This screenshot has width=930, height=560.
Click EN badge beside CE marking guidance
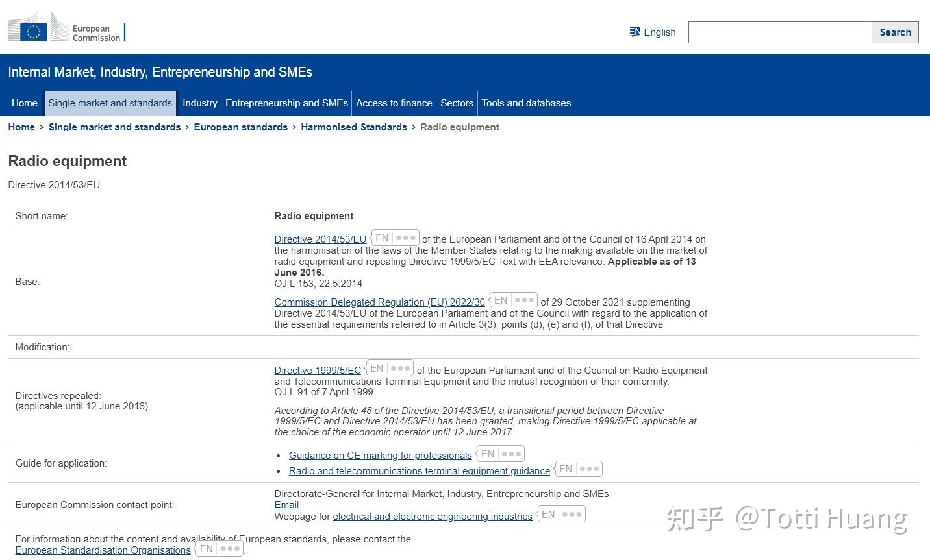point(488,454)
